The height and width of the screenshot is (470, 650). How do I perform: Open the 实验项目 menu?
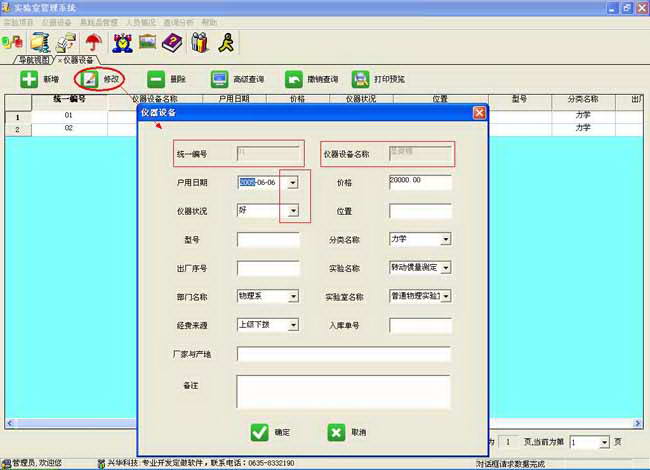18,22
